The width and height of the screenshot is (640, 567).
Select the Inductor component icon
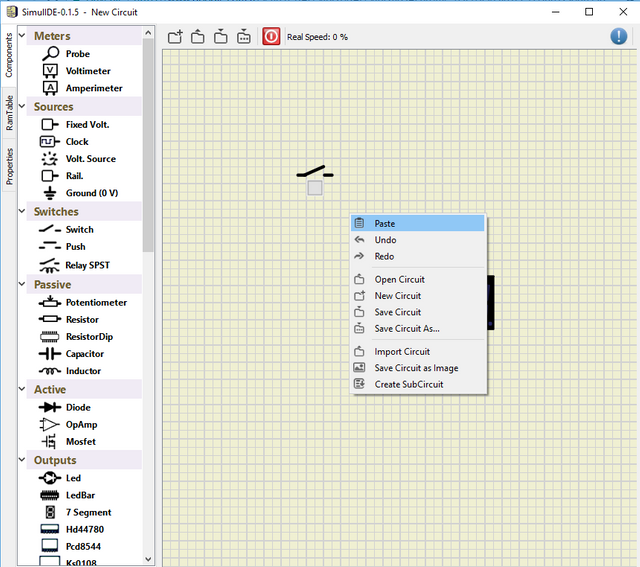click(50, 371)
